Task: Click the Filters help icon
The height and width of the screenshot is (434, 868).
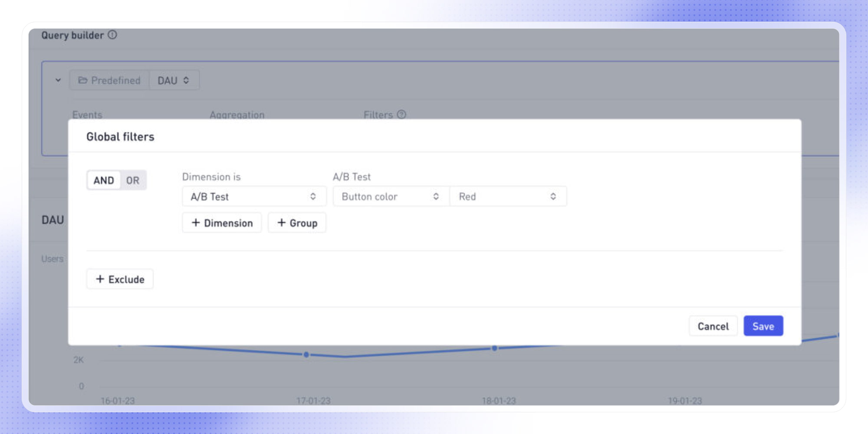Action: pyautogui.click(x=401, y=115)
